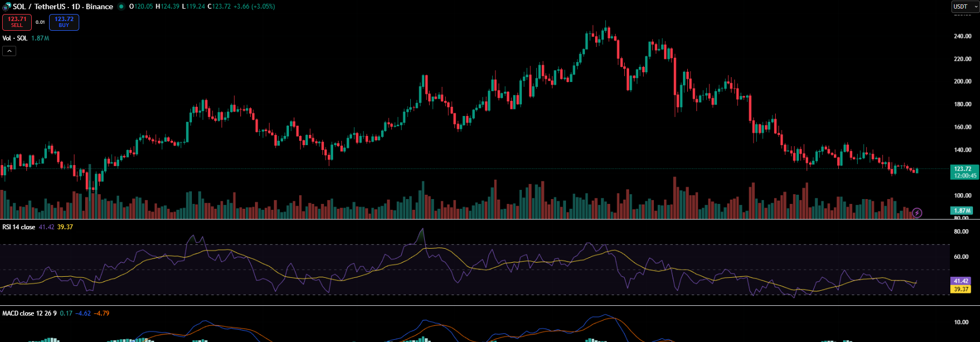Collapse the indicator legend with the chevron
This screenshot has width=980, height=342.
coord(9,51)
